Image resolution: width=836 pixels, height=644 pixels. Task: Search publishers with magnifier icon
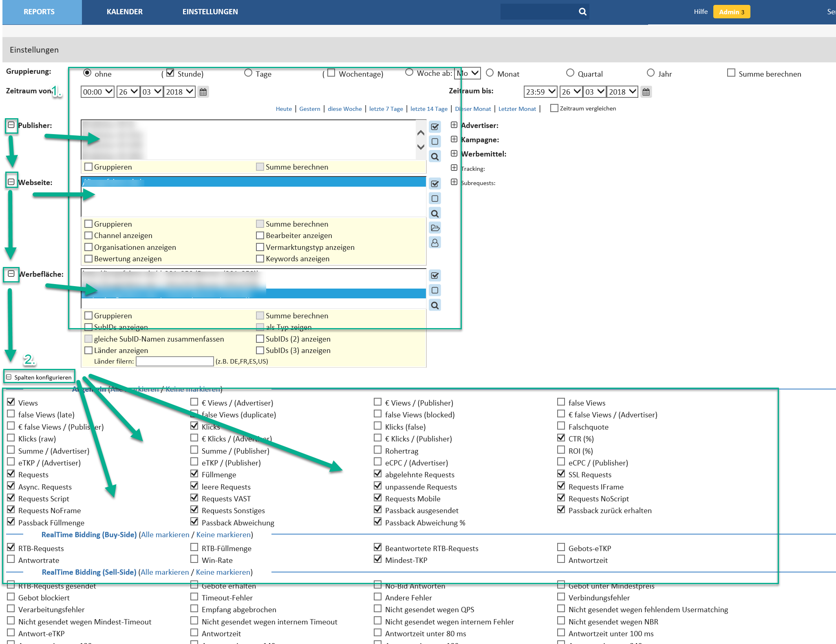435,157
